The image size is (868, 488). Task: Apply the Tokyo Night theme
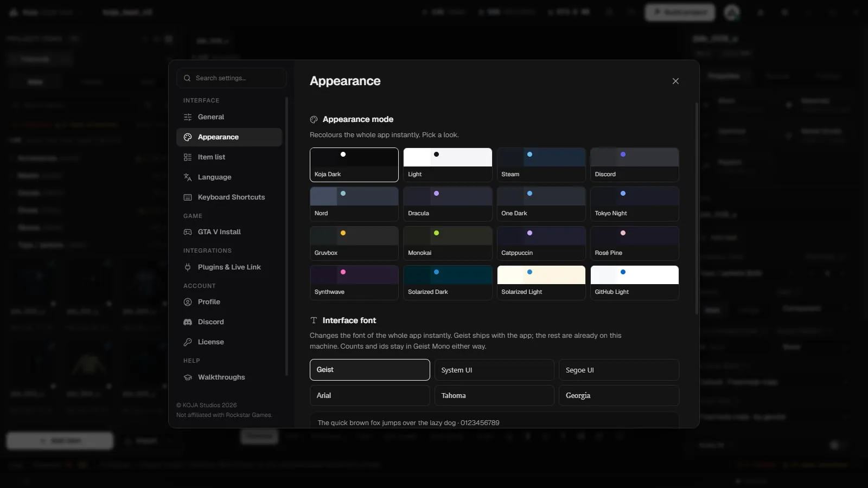click(635, 204)
